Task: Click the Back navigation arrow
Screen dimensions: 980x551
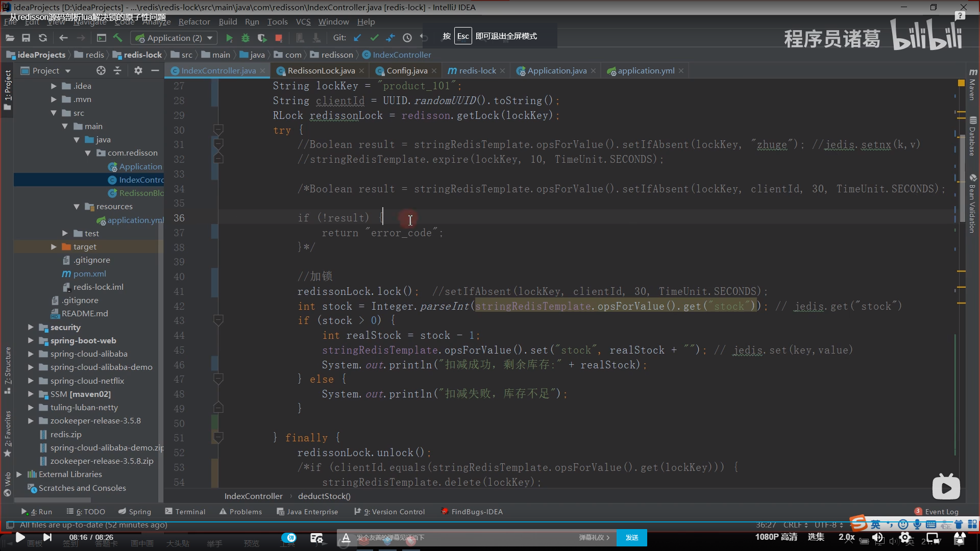Action: (63, 38)
